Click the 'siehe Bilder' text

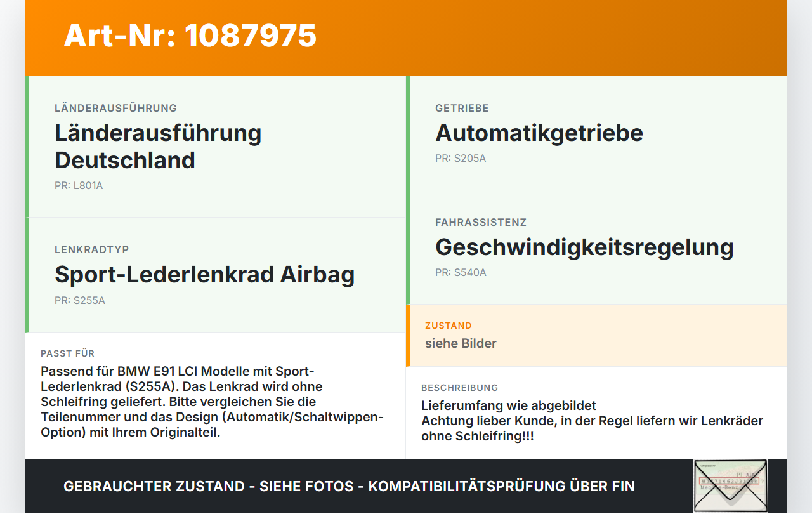tap(461, 343)
